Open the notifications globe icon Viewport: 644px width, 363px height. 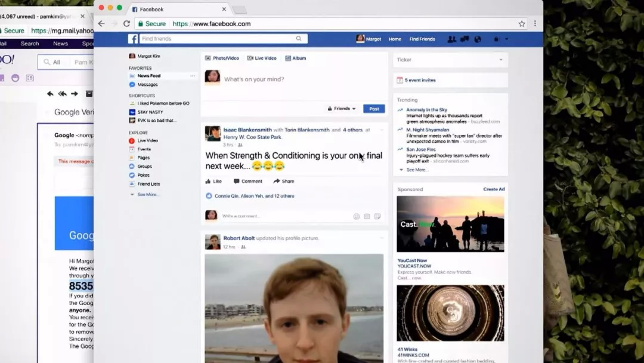(478, 39)
